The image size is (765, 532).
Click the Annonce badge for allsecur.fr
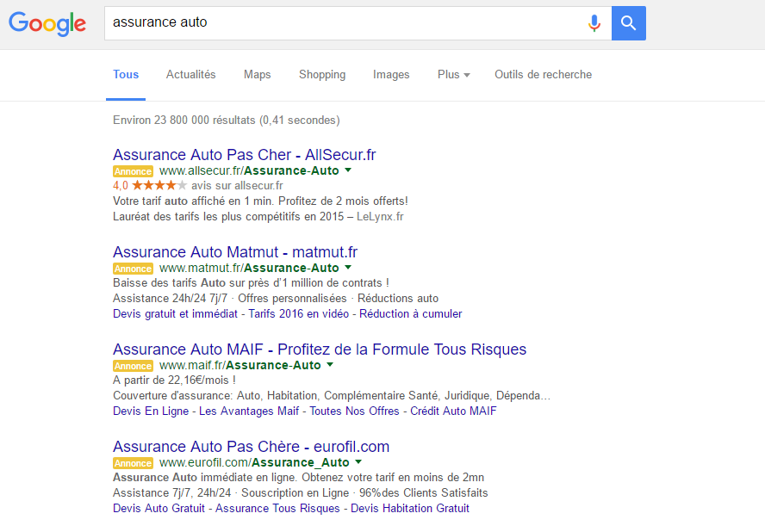[134, 171]
